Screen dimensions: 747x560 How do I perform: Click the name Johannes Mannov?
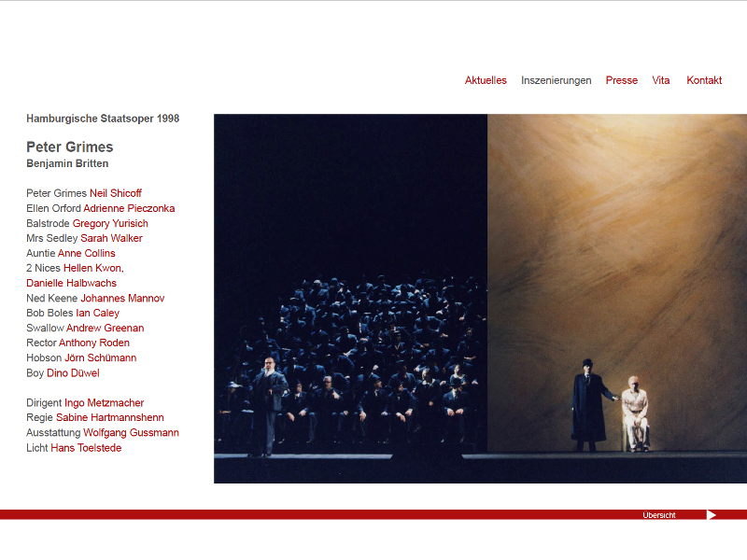(122, 299)
